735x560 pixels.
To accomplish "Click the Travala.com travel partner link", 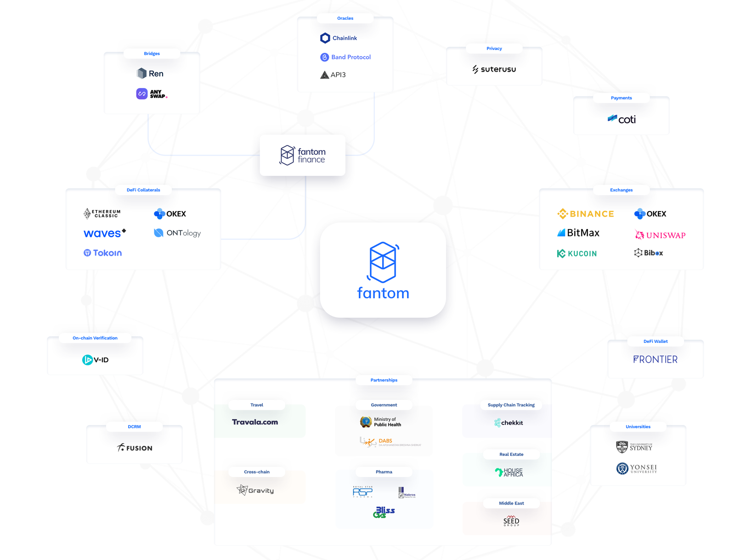I will click(255, 422).
